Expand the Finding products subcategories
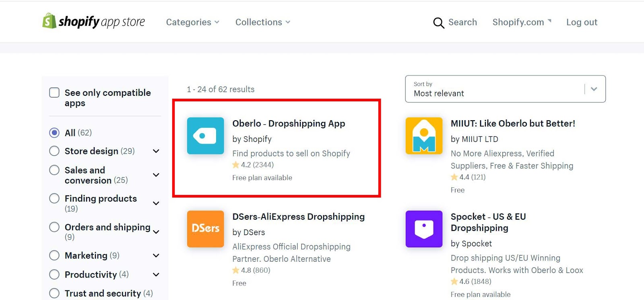The image size is (644, 300). tap(156, 203)
